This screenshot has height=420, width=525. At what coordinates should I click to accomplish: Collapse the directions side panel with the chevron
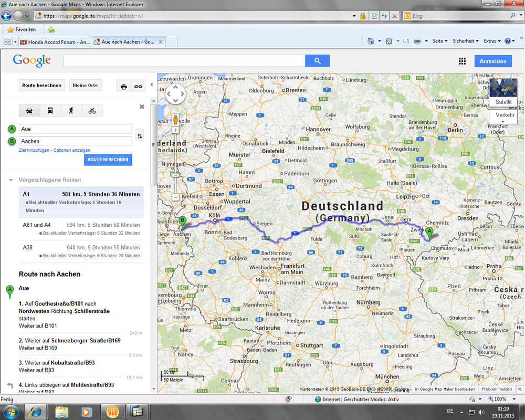pos(152,84)
